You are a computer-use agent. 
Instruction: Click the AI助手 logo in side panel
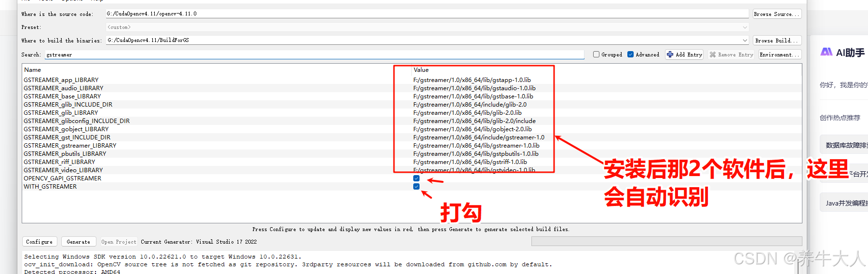pyautogui.click(x=827, y=52)
